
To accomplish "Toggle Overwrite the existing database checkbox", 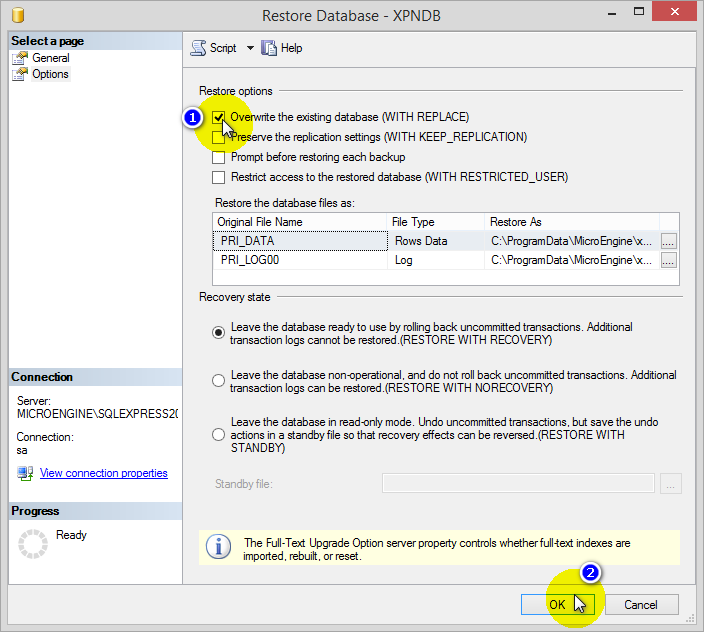I will [x=219, y=118].
